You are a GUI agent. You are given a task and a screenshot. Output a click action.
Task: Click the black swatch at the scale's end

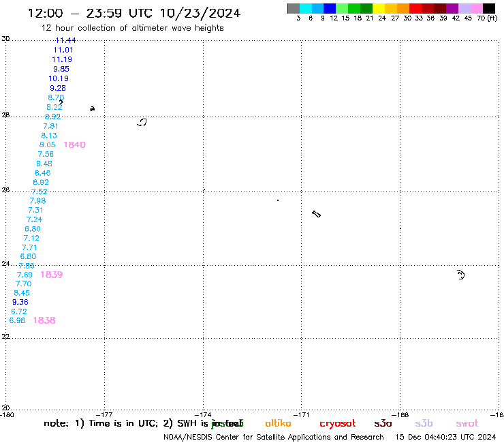[489, 8]
